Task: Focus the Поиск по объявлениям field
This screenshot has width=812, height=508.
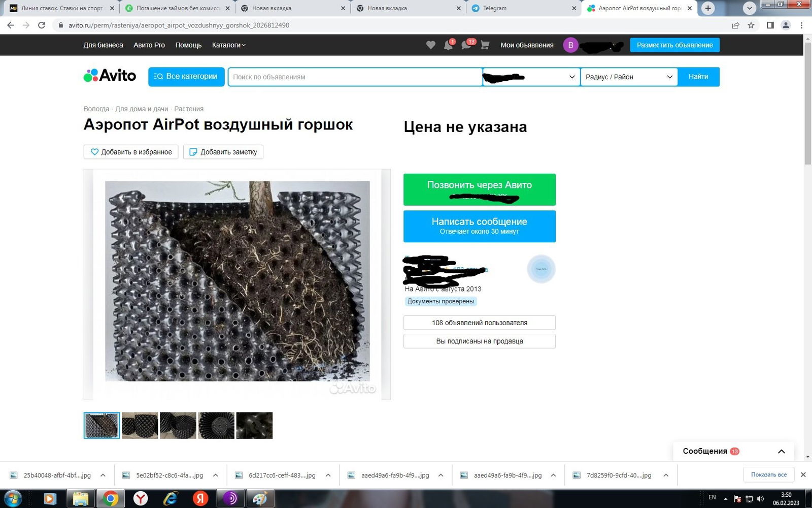Action: coord(355,77)
